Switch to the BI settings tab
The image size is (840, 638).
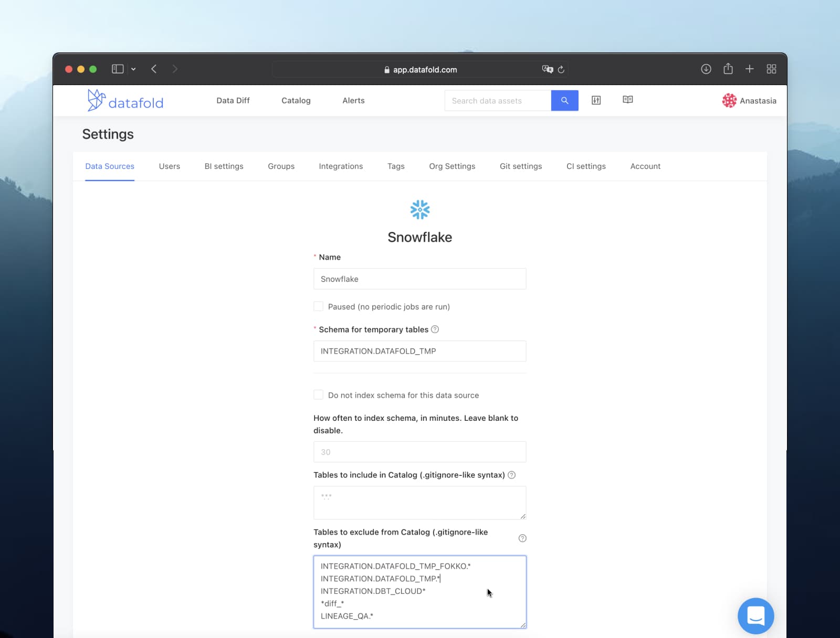click(x=224, y=166)
